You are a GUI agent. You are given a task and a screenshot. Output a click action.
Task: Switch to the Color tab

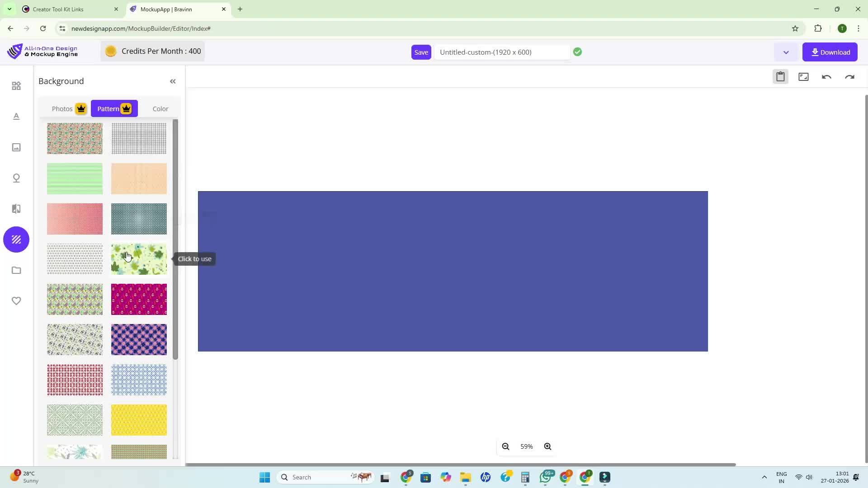pyautogui.click(x=160, y=109)
